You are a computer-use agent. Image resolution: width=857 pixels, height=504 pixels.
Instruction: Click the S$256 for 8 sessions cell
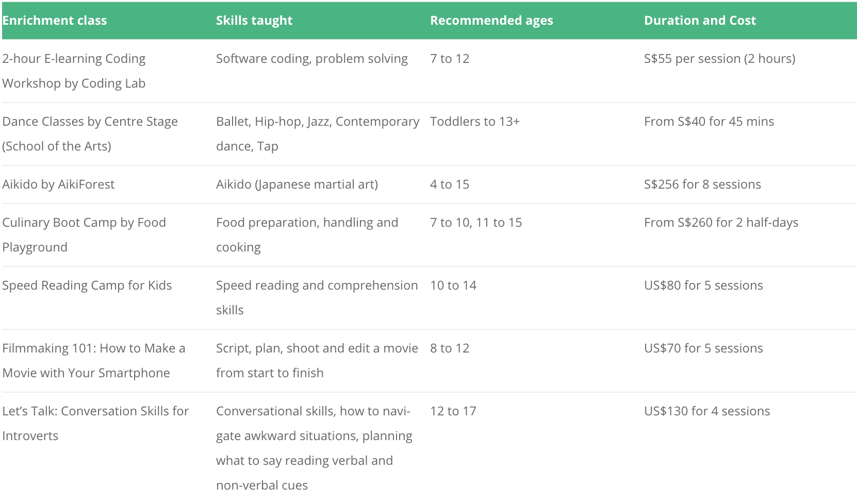(x=702, y=184)
